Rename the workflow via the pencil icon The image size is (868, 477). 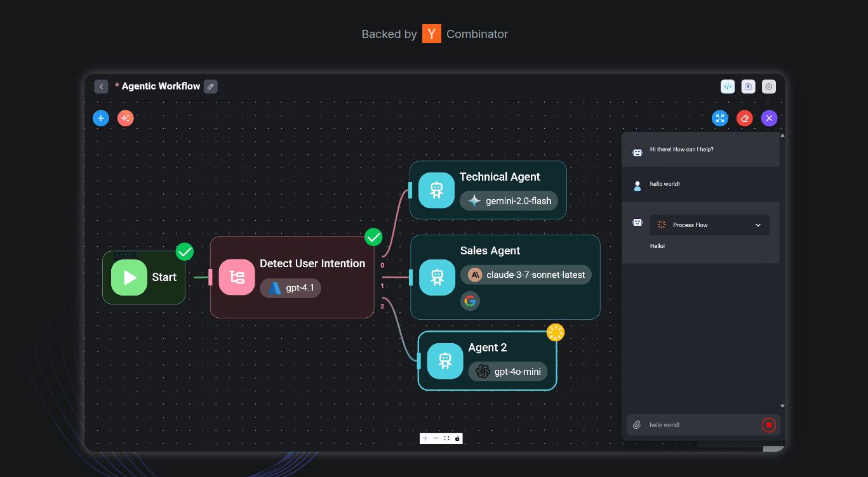[210, 86]
